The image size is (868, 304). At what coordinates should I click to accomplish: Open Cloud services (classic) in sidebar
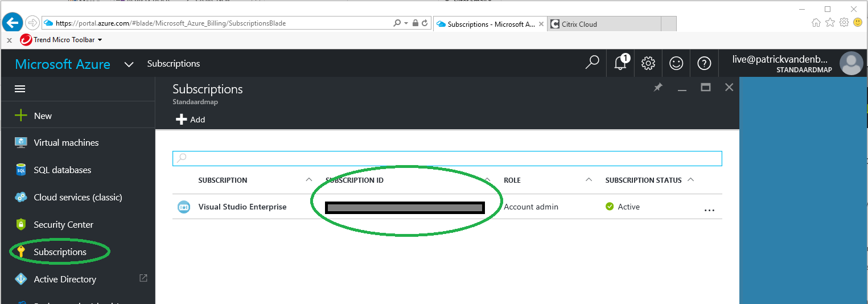click(77, 198)
